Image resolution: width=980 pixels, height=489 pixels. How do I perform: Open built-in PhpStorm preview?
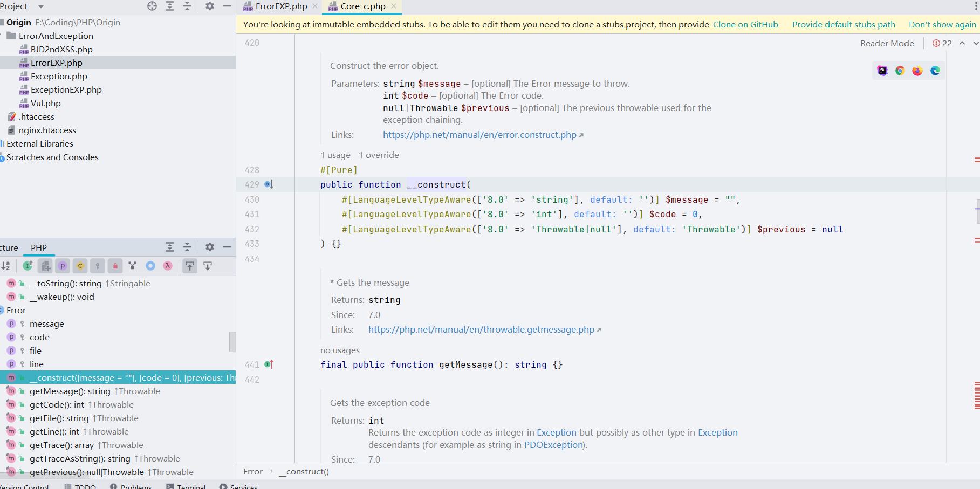coord(882,71)
